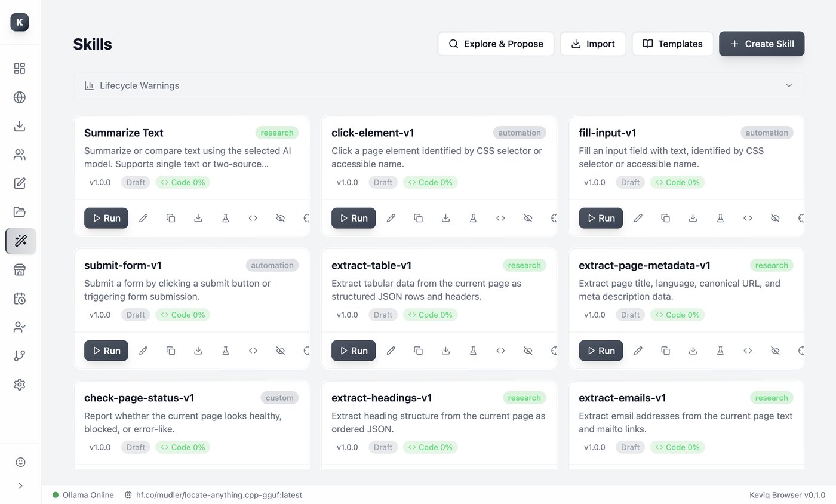Download the fill-input-v1 skill
Screen dimensions: 836x504
point(693,218)
